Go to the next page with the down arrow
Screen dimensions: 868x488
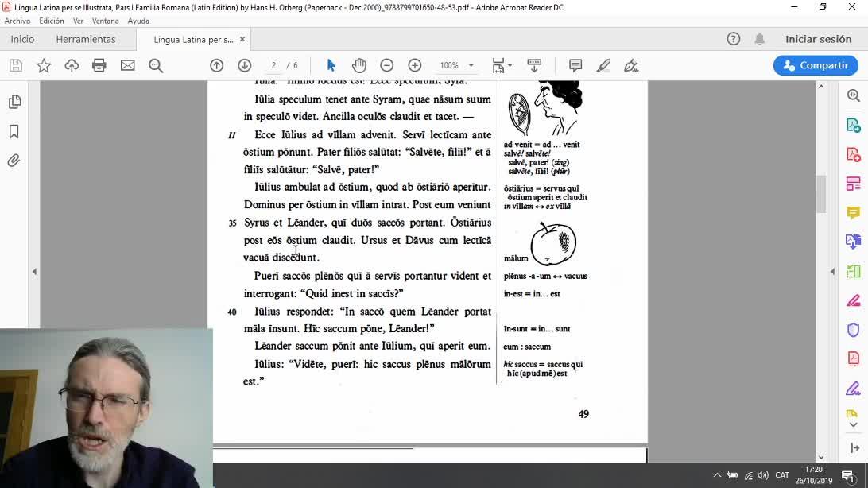(x=244, y=65)
